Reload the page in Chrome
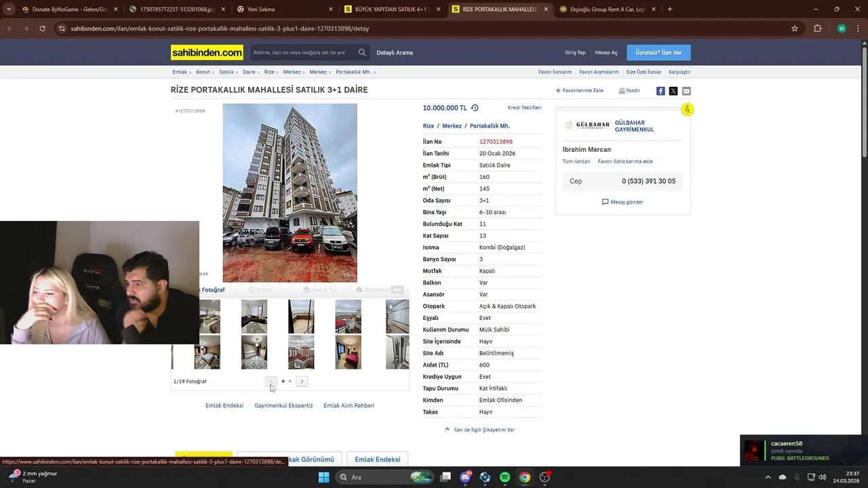 pyautogui.click(x=42, y=28)
